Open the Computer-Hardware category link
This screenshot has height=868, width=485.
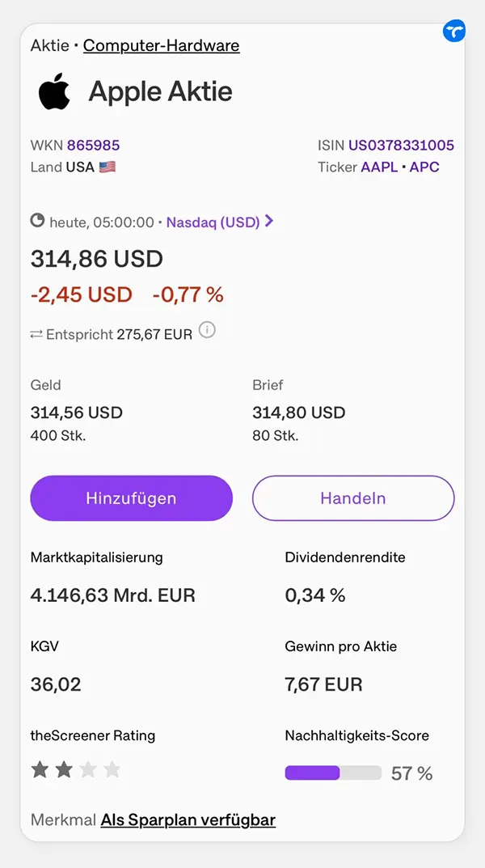162,45
